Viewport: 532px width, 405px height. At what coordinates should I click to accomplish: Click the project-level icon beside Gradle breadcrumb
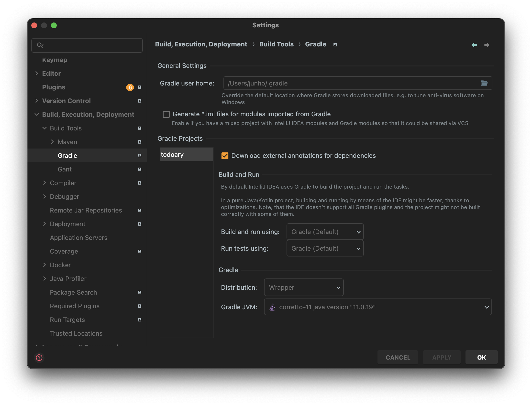(335, 45)
